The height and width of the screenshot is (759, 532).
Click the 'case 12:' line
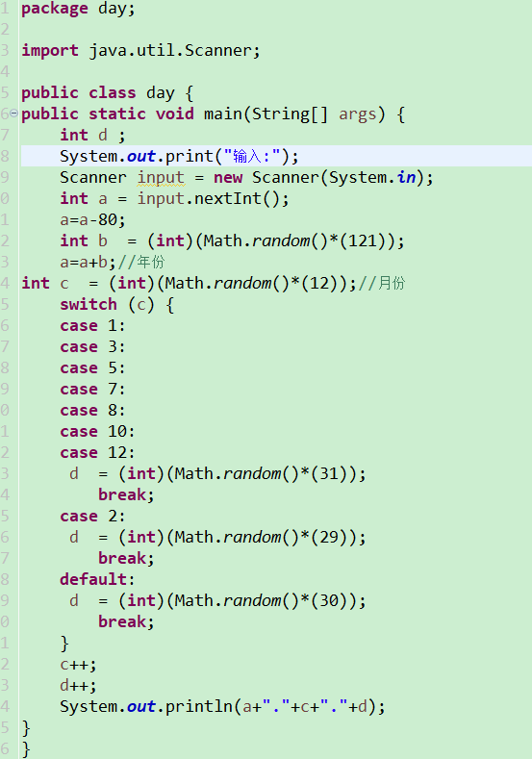(x=97, y=452)
